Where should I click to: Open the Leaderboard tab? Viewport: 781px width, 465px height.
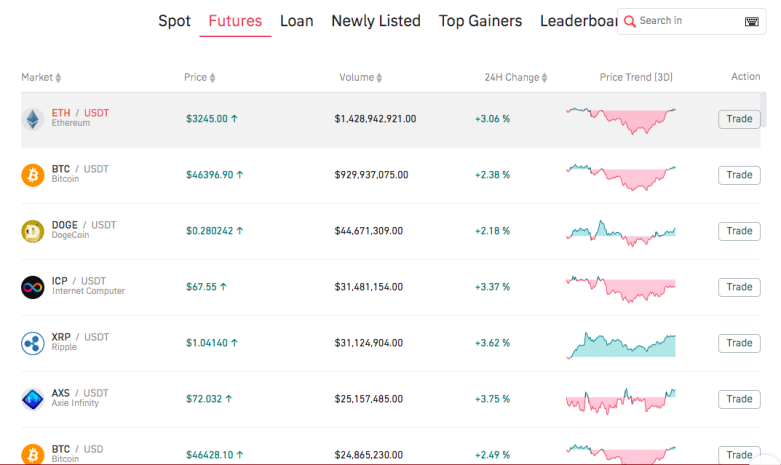point(578,21)
